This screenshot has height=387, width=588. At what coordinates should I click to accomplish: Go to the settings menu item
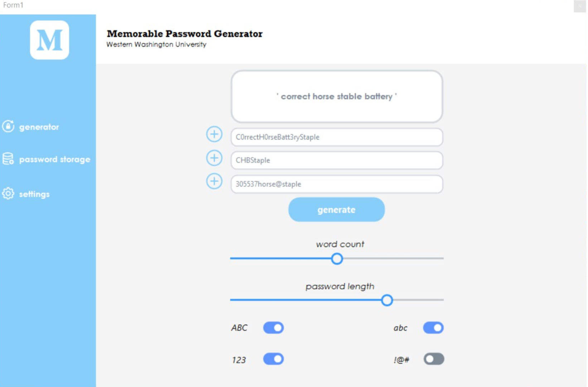(x=34, y=194)
